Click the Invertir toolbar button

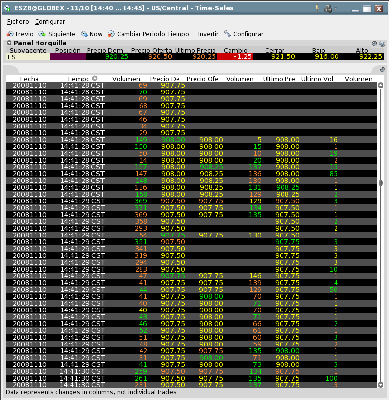click(207, 34)
